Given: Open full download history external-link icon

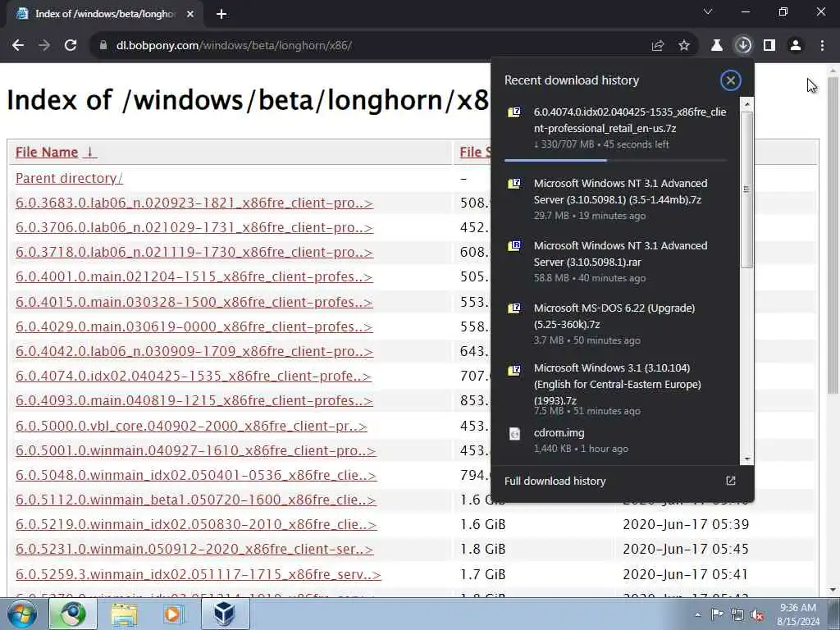Looking at the screenshot, I should [731, 481].
